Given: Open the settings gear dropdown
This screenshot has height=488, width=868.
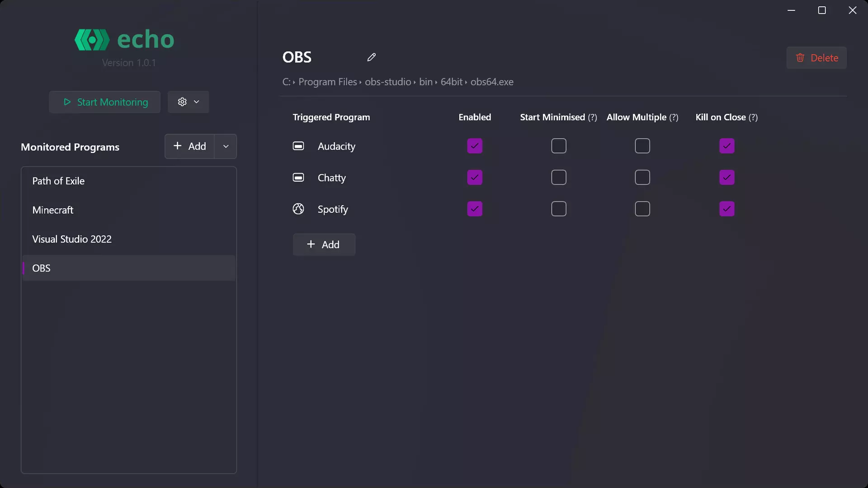Looking at the screenshot, I should click(189, 102).
